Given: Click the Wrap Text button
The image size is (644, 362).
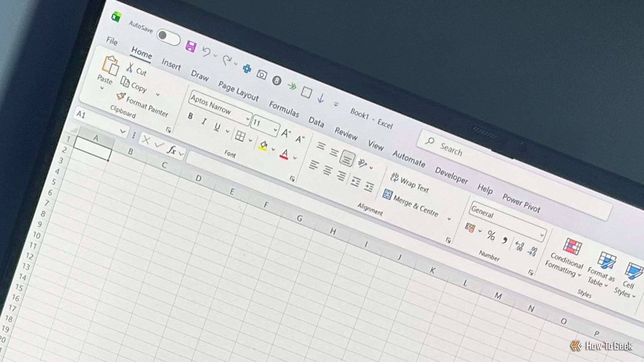Looking at the screenshot, I should point(410,183).
